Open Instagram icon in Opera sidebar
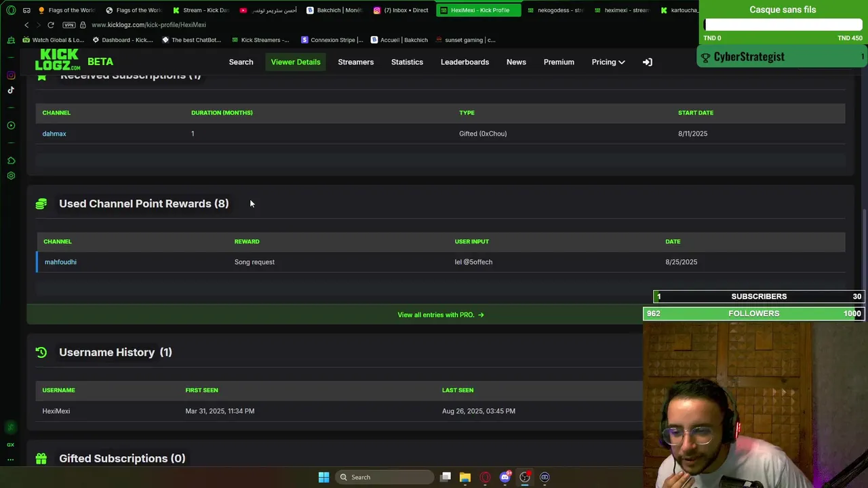868x488 pixels. pyautogui.click(x=11, y=75)
